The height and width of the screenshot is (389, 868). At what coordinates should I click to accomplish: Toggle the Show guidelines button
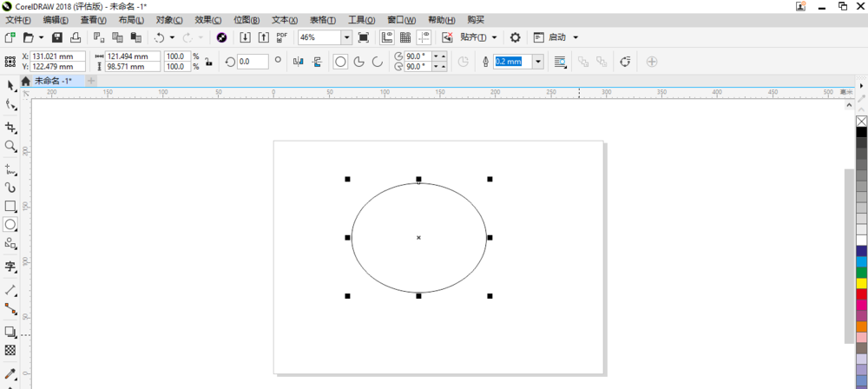click(424, 37)
